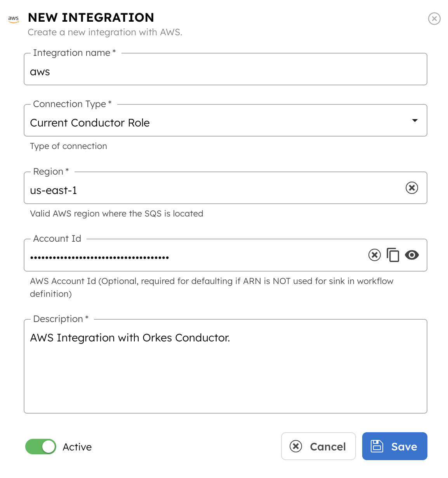Click the AWS logo icon
This screenshot has height=478, width=448.
(13, 19)
